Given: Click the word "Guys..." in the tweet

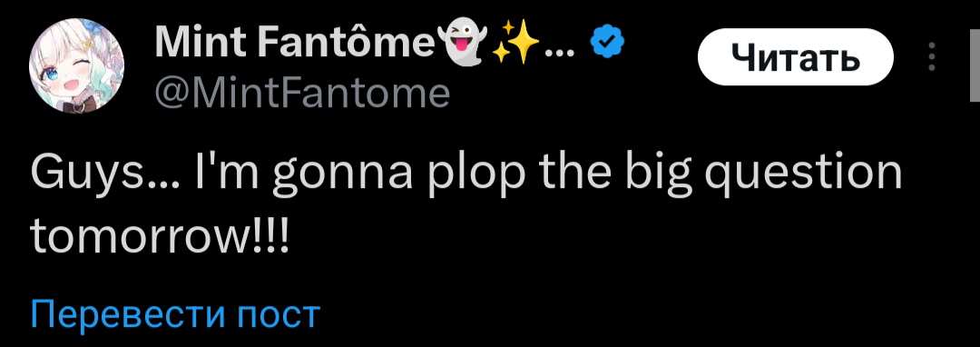Looking at the screenshot, I should (105, 174).
